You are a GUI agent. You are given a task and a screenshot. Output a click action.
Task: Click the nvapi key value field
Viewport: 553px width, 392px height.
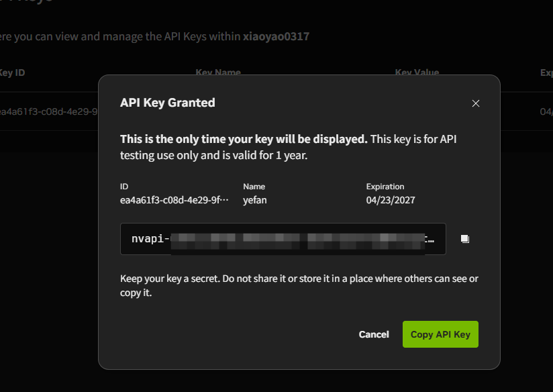click(283, 239)
